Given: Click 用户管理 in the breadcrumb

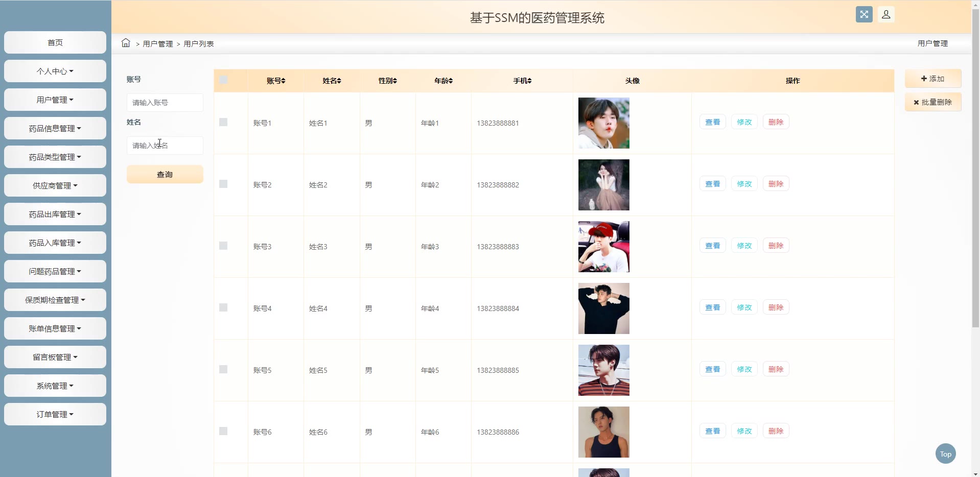Looking at the screenshot, I should click(x=158, y=44).
